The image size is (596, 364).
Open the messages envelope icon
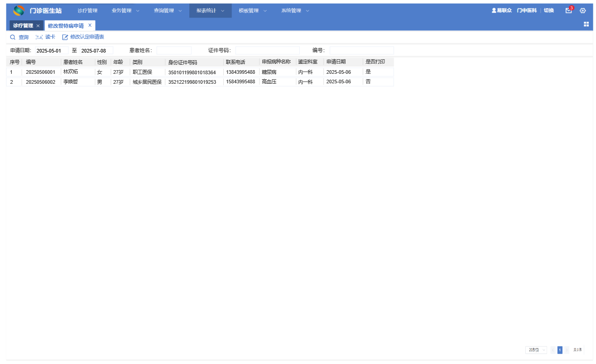click(x=569, y=10)
